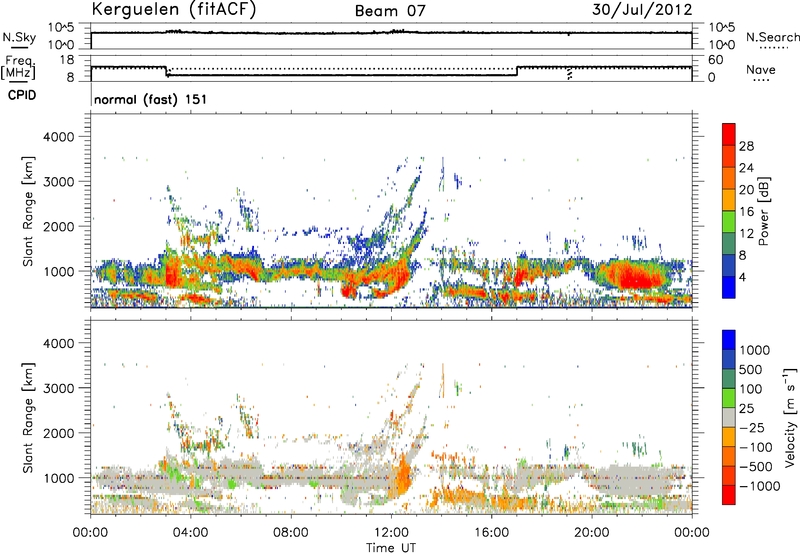Click the '4' power color bar value
This screenshot has width=800, height=554.
point(742,277)
